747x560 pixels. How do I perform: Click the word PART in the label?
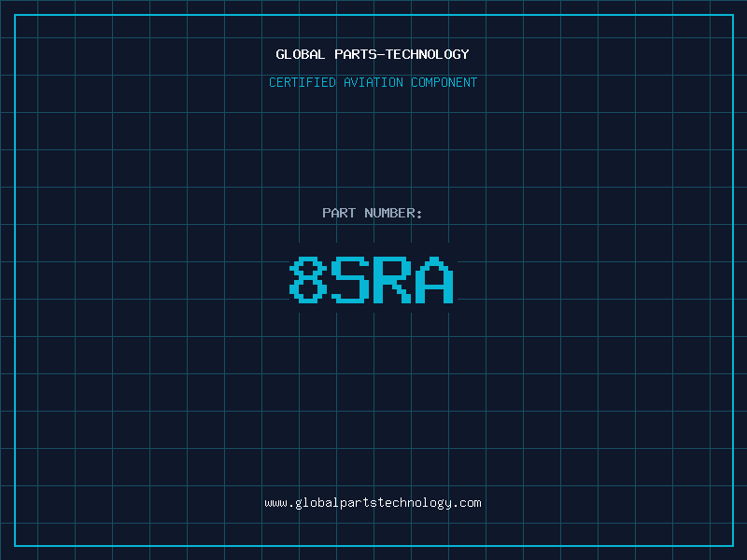339,213
